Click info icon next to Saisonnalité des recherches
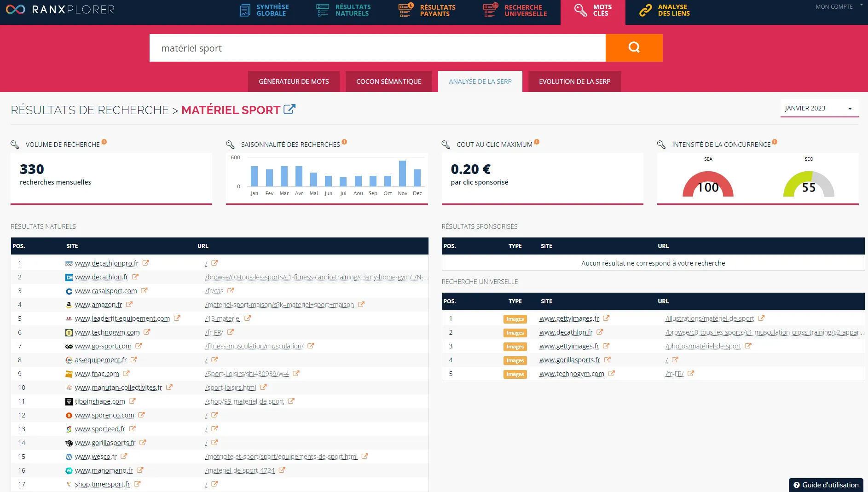 coord(344,142)
